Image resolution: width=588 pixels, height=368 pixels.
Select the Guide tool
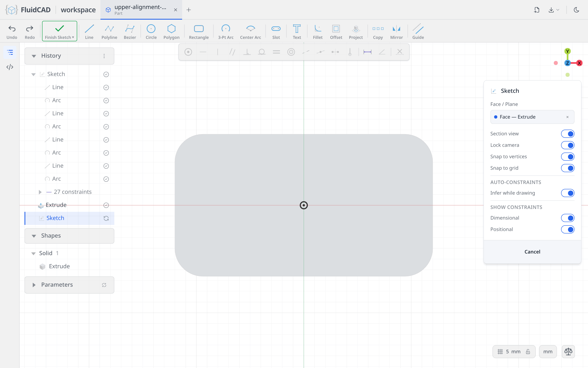pyautogui.click(x=418, y=32)
